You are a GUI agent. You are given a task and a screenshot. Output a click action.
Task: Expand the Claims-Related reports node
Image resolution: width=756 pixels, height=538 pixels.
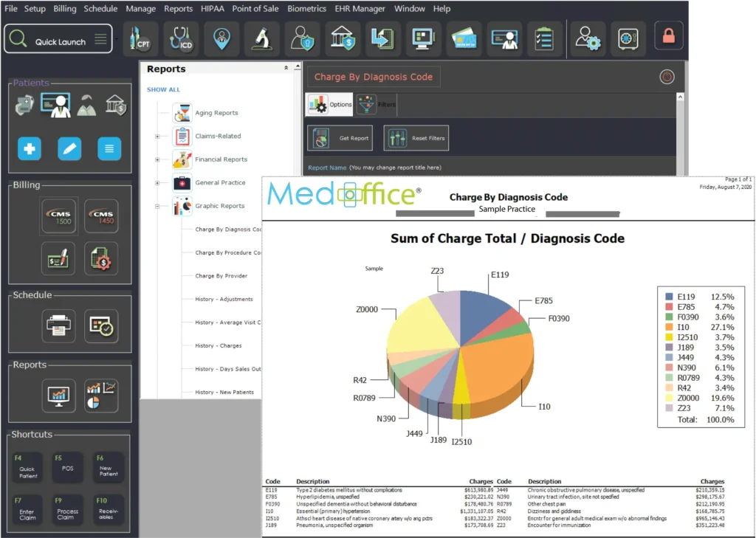157,137
